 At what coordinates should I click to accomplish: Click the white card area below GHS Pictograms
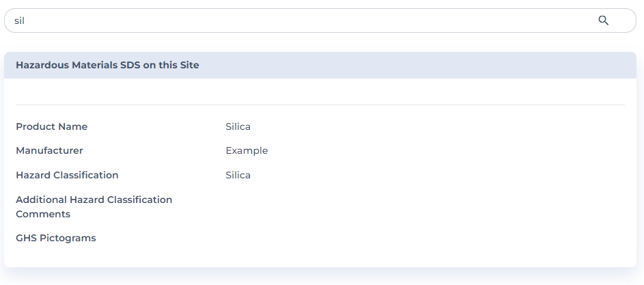pos(320,258)
